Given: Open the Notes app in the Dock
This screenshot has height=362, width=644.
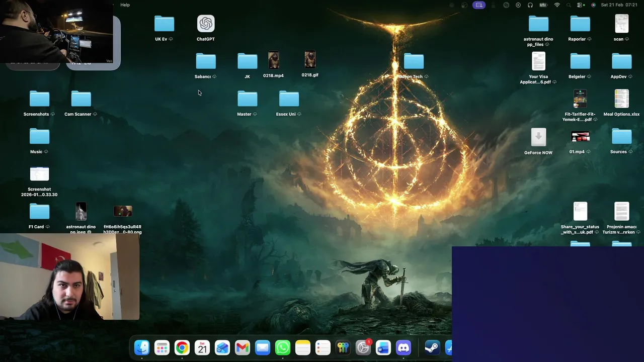Looking at the screenshot, I should (303, 347).
